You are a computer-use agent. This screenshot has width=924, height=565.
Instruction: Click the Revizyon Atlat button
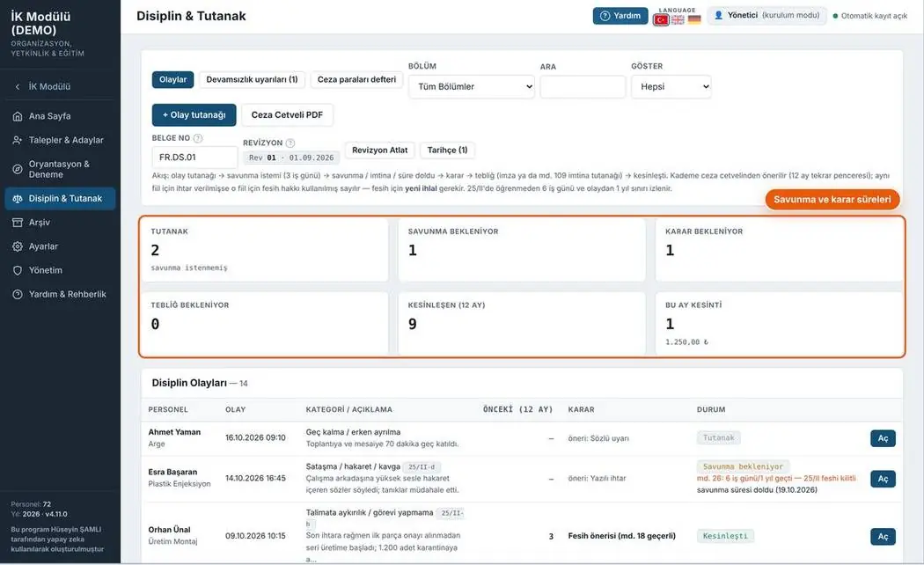(x=379, y=150)
